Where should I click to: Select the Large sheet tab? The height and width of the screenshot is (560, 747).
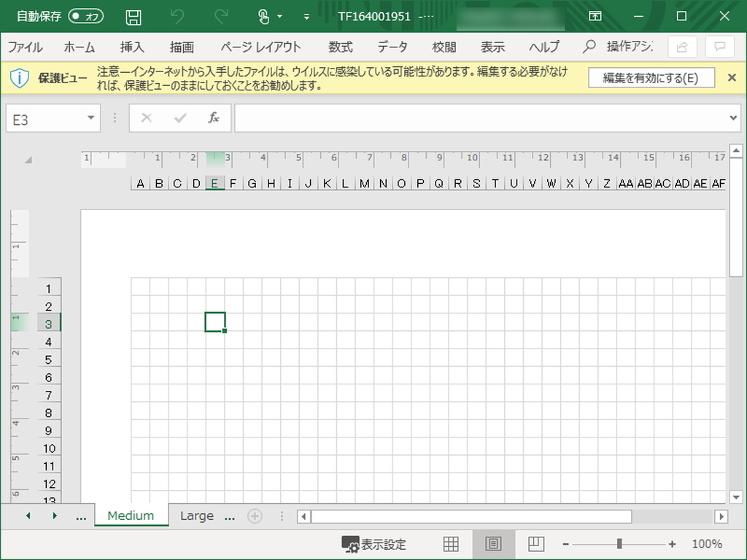click(x=197, y=516)
